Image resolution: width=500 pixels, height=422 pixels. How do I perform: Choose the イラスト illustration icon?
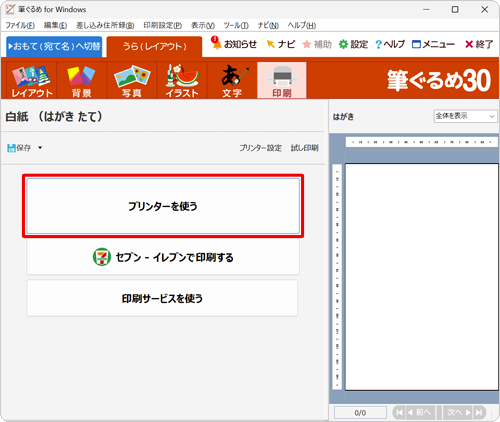point(182,81)
